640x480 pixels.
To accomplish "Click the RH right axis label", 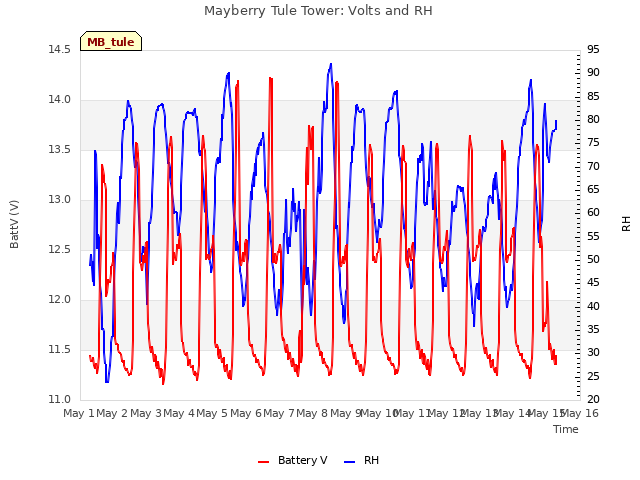I will click(x=626, y=224).
